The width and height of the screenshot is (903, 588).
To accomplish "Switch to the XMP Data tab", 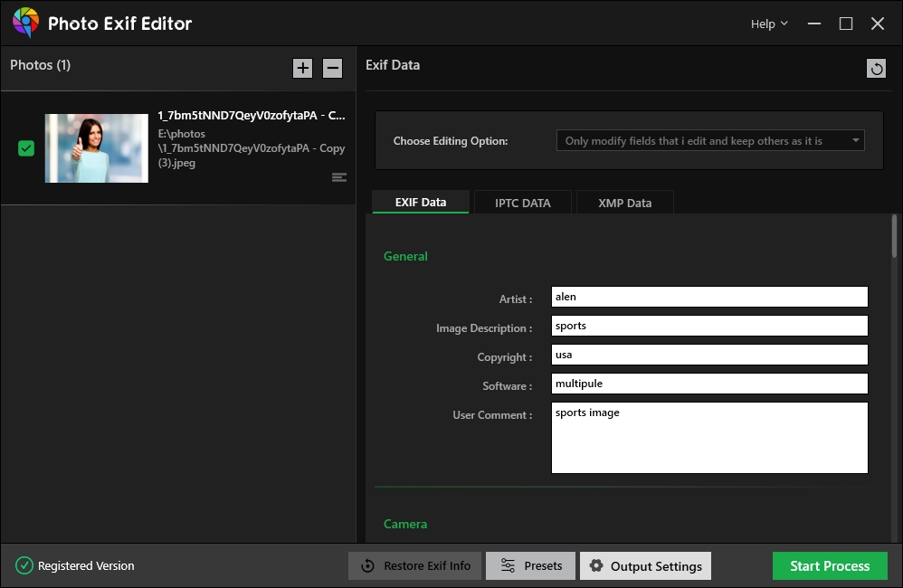I will coord(625,203).
